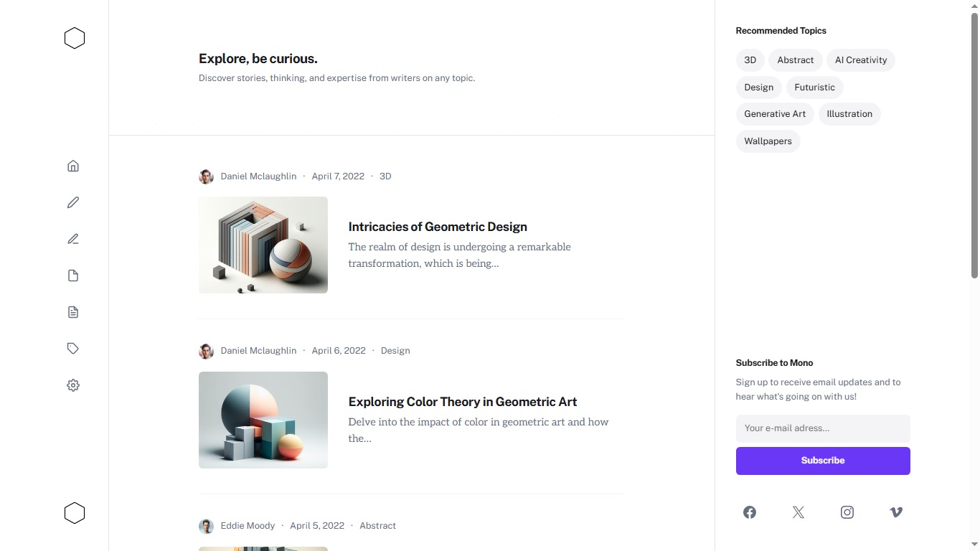
Task: Click the Vimeo social icon
Action: 896,512
